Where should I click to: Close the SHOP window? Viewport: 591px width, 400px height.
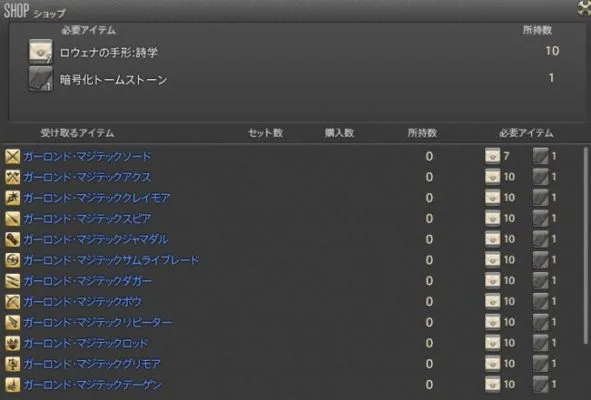[x=584, y=8]
